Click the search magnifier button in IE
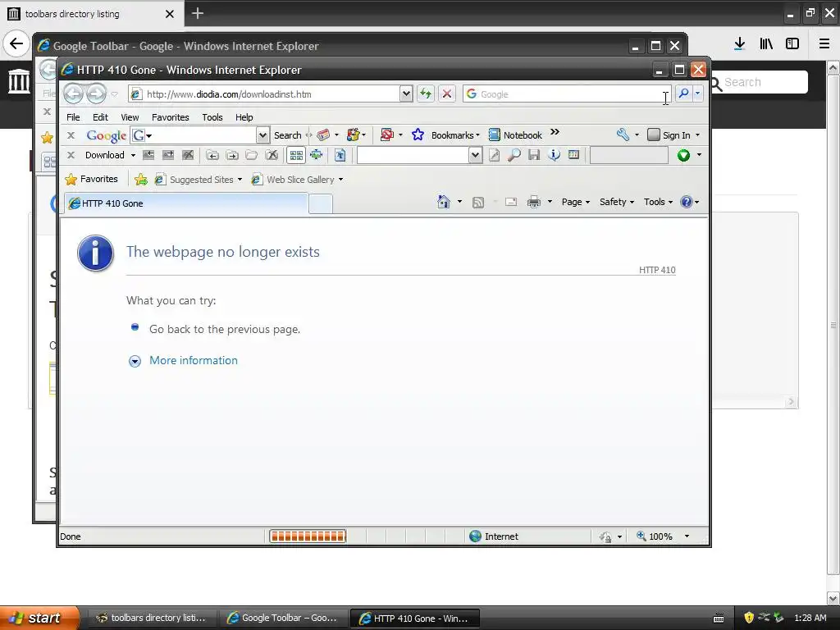This screenshot has height=630, width=840. tap(683, 94)
